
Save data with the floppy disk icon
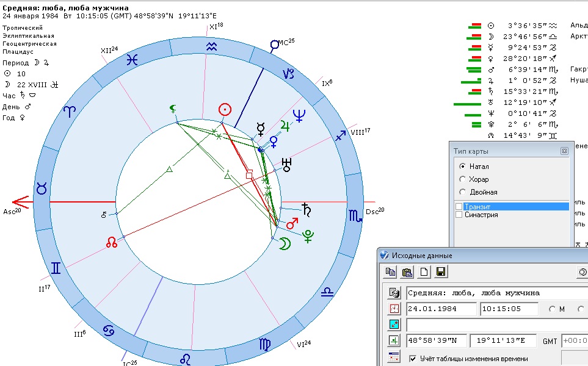[440, 272]
